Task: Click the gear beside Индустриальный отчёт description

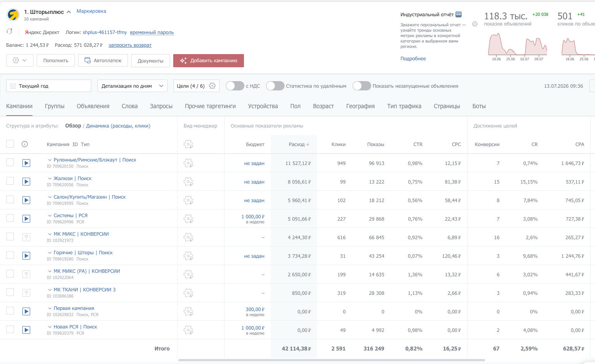Action: coord(475,24)
